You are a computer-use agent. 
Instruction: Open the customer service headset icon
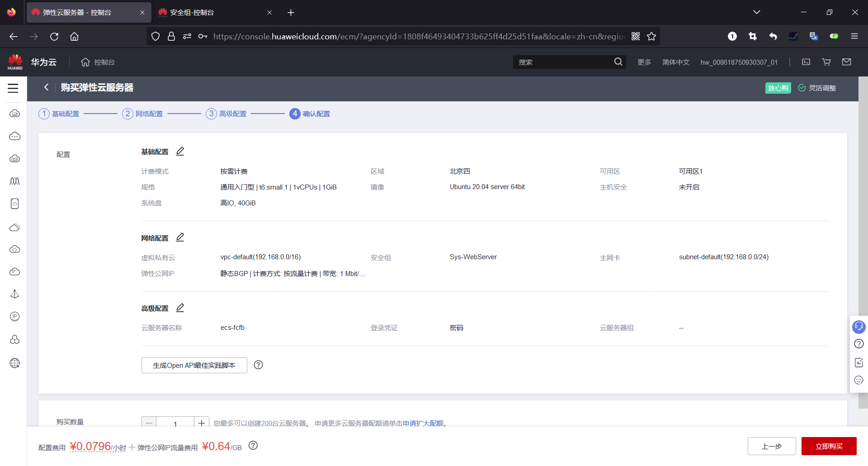click(x=859, y=326)
